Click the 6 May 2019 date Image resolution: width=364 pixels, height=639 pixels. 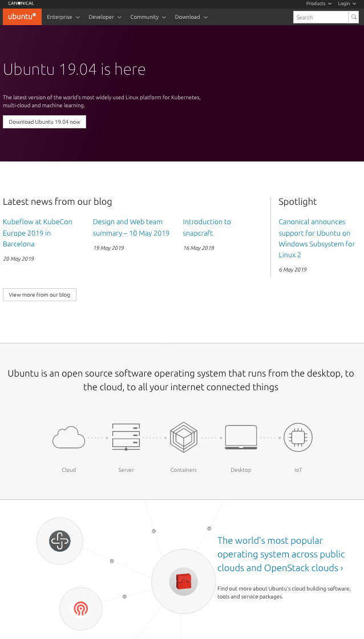293,269
